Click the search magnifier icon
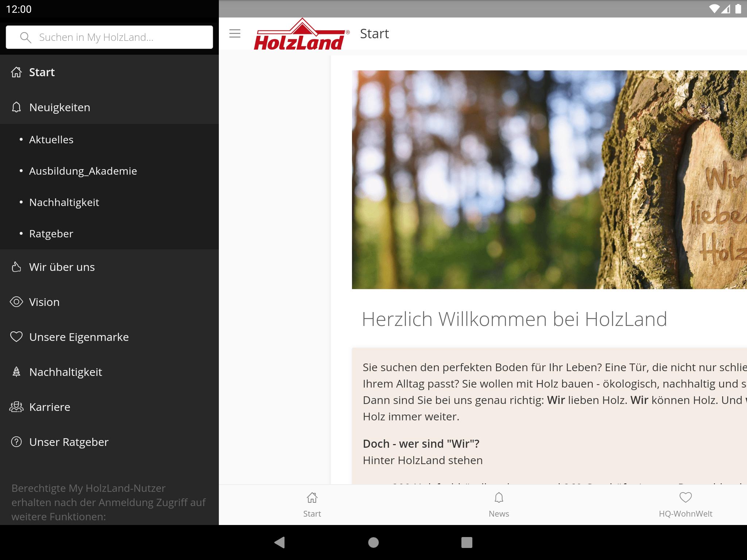This screenshot has width=747, height=560. coord(26,37)
